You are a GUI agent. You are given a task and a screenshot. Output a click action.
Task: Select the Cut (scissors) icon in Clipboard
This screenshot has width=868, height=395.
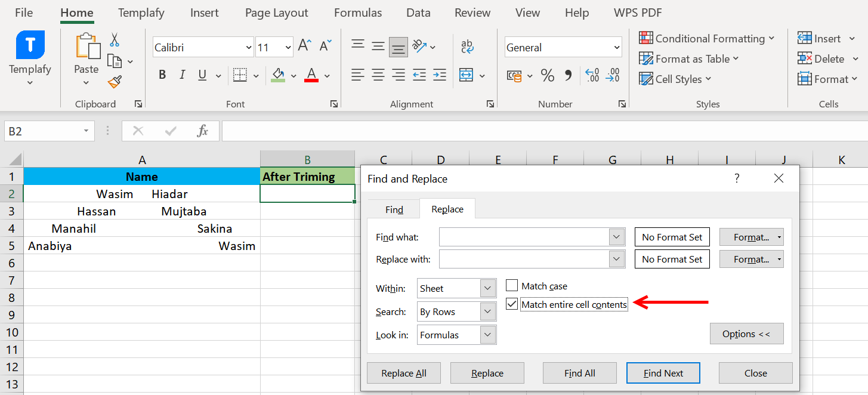pos(114,39)
